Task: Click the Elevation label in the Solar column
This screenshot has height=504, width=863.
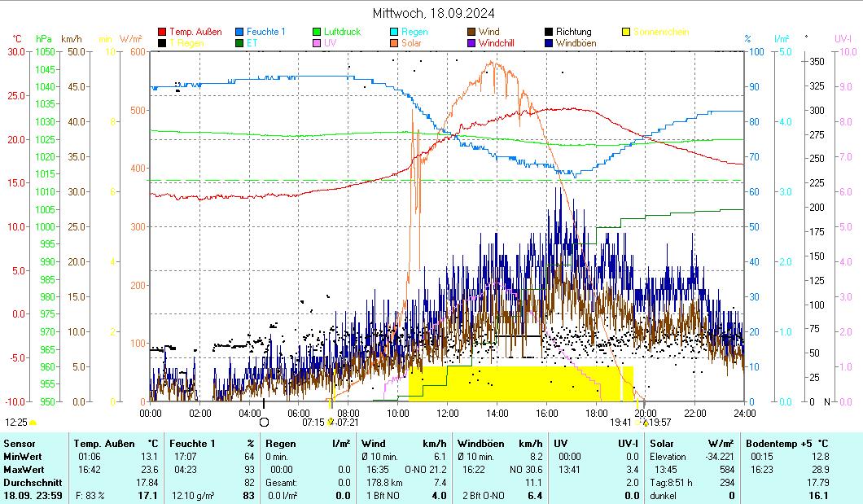Action: 668,457
